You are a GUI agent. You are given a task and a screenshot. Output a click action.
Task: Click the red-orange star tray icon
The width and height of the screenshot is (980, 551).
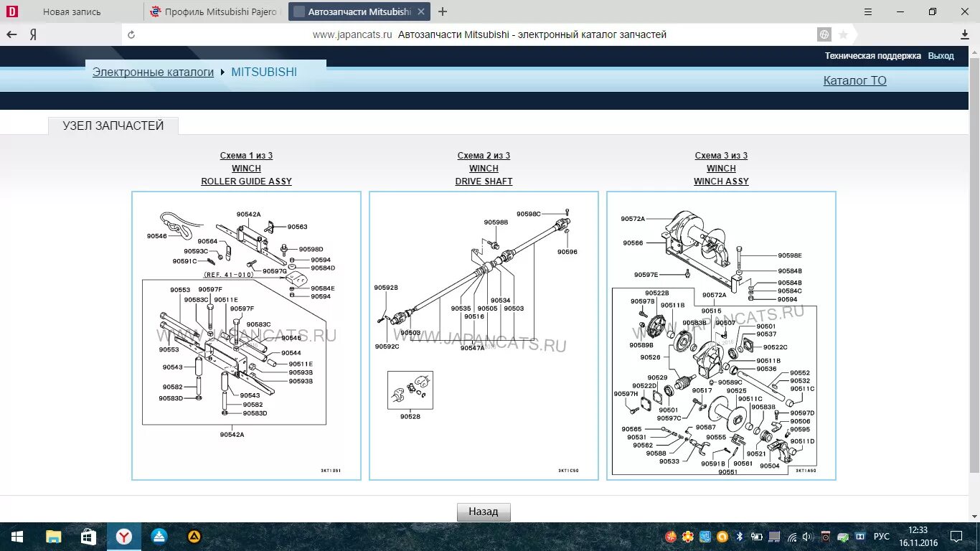point(671,537)
